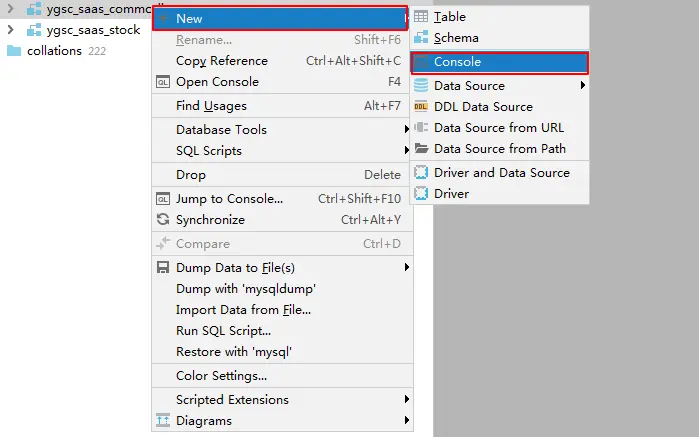Click the Data Source database icon

point(421,85)
